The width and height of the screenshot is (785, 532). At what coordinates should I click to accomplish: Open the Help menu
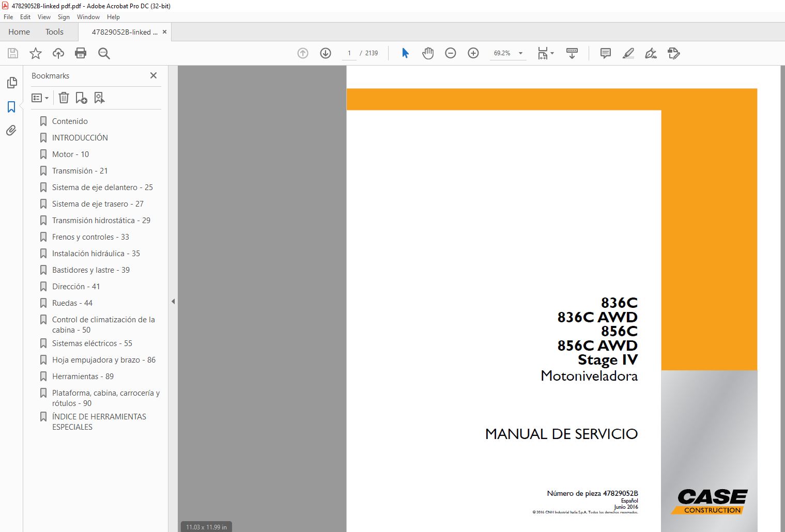(x=113, y=17)
